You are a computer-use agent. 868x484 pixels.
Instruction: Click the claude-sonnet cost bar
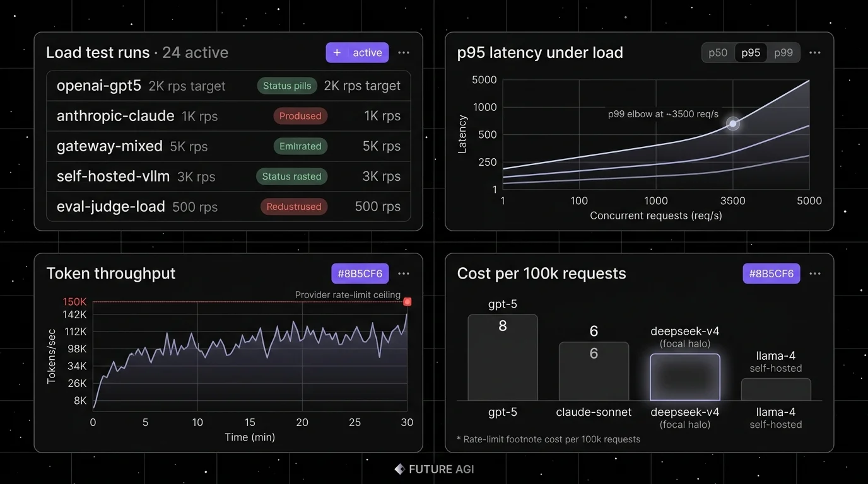[x=594, y=371]
